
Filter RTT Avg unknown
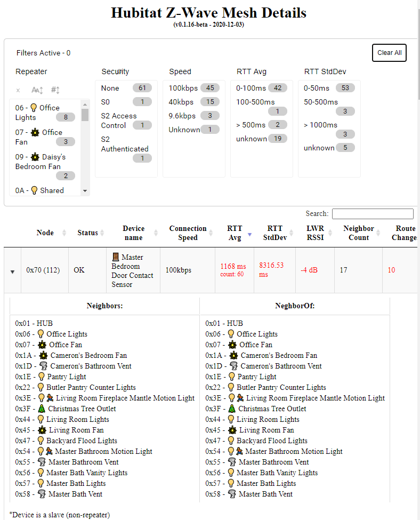[261, 139]
